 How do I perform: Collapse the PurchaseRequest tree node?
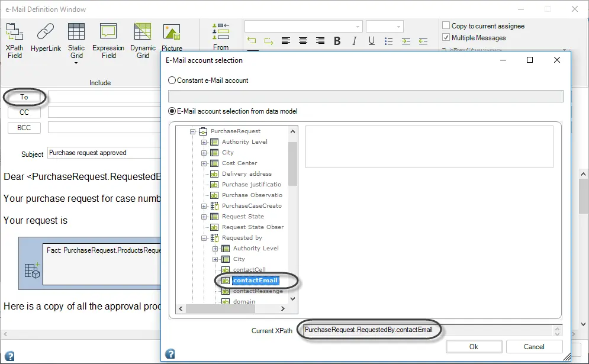point(193,131)
